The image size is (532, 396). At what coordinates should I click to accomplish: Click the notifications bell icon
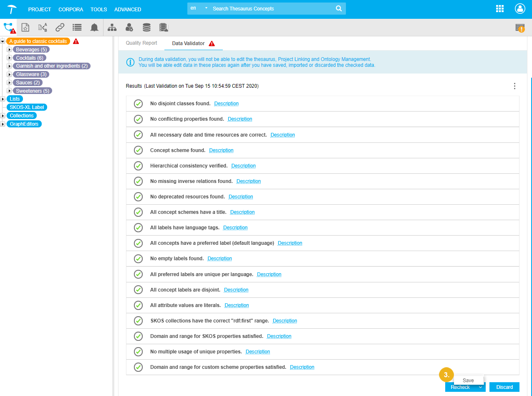(x=95, y=28)
